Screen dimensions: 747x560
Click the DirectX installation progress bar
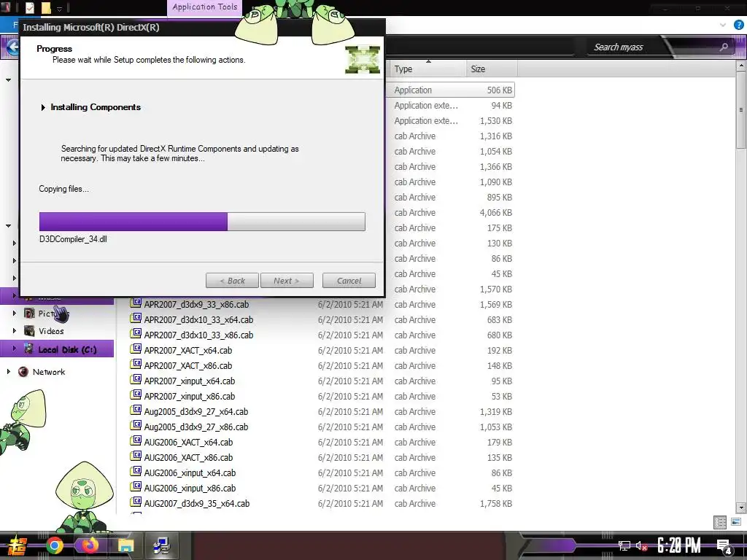click(202, 222)
